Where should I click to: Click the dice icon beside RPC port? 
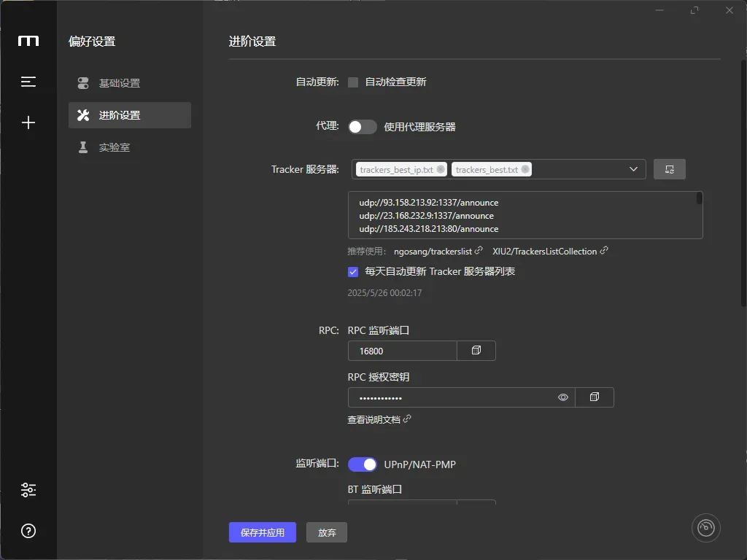[x=476, y=351]
